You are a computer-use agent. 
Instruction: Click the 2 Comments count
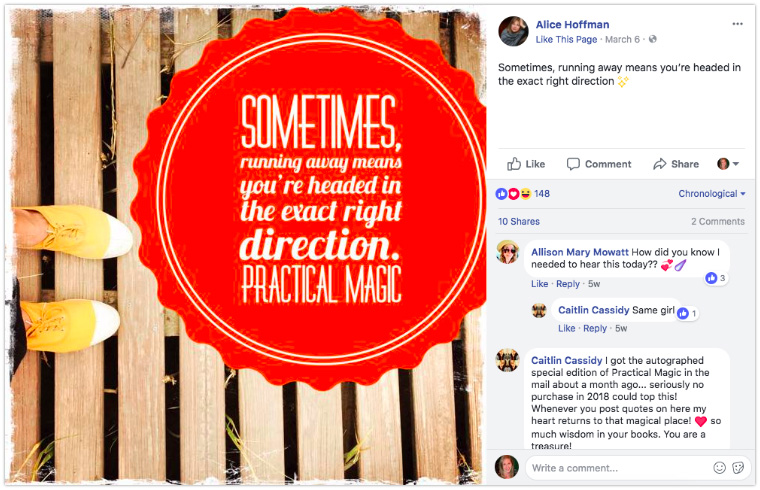click(717, 221)
